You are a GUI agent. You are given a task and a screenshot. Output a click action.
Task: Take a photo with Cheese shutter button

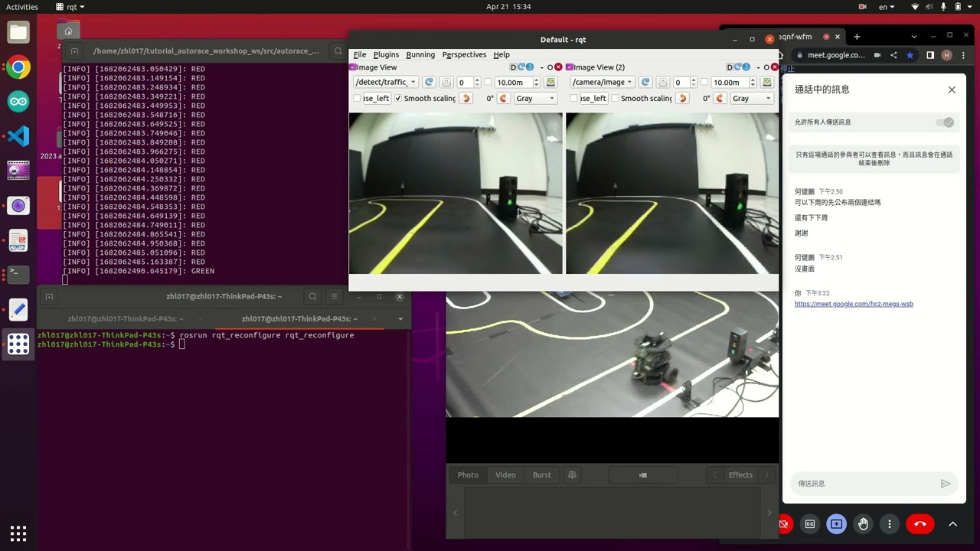(x=643, y=474)
